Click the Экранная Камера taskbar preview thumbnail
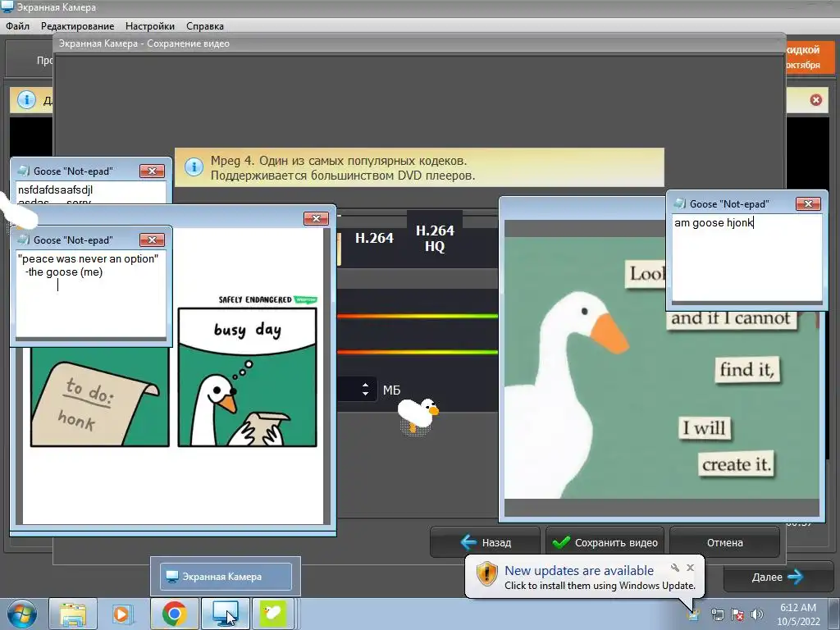Image resolution: width=840 pixels, height=630 pixels. click(x=226, y=577)
